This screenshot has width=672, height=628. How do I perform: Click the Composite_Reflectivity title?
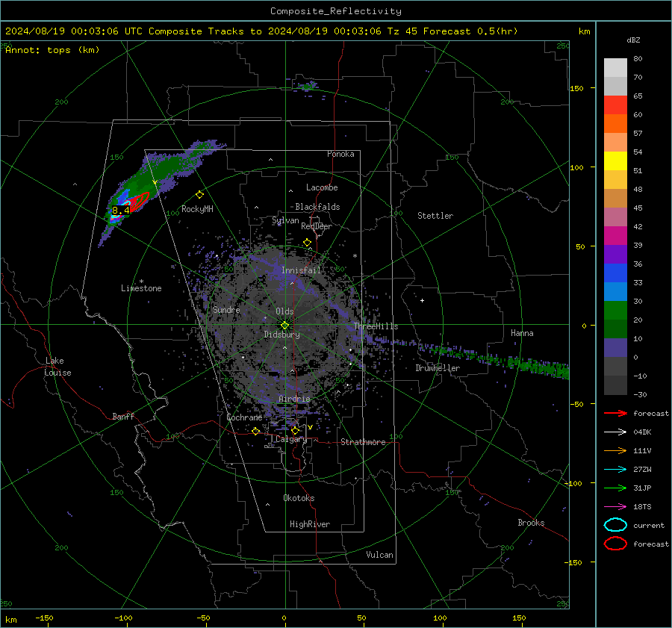tap(335, 11)
